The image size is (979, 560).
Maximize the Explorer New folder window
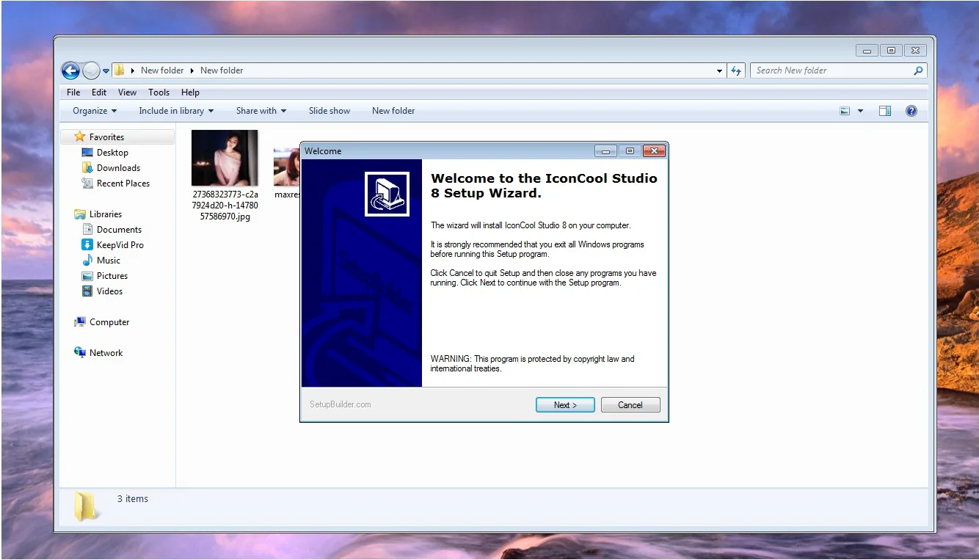(x=891, y=51)
